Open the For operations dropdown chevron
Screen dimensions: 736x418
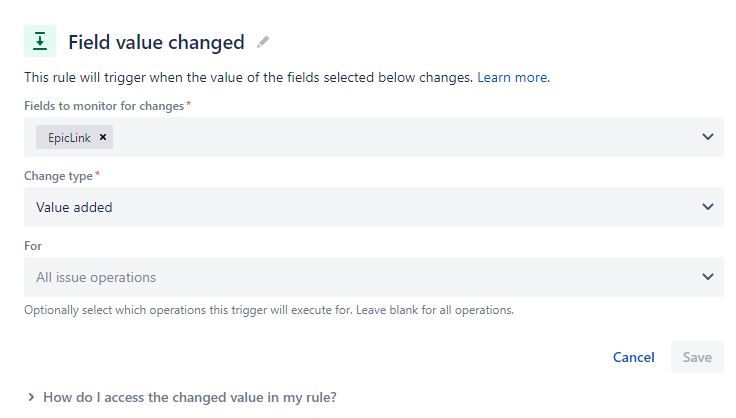pos(708,277)
